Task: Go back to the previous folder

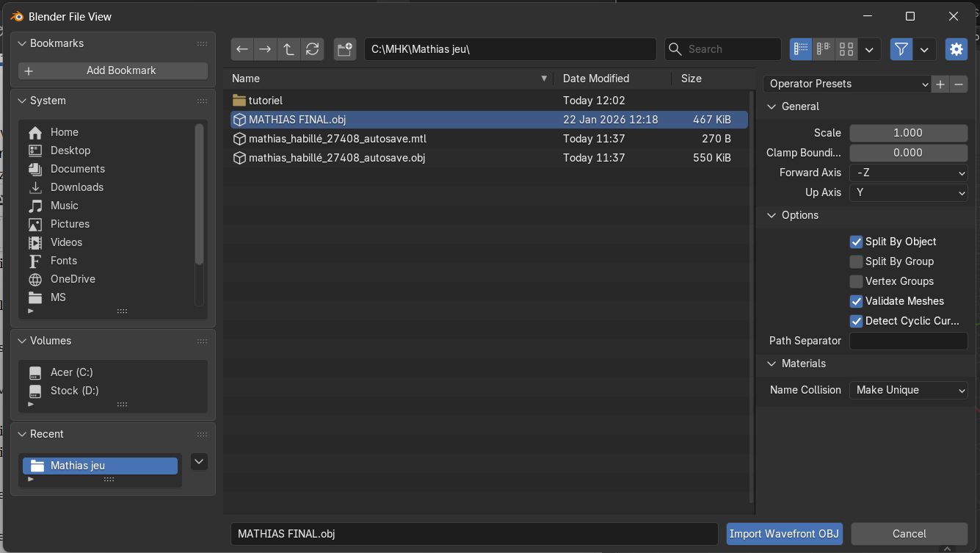Action: click(x=242, y=49)
